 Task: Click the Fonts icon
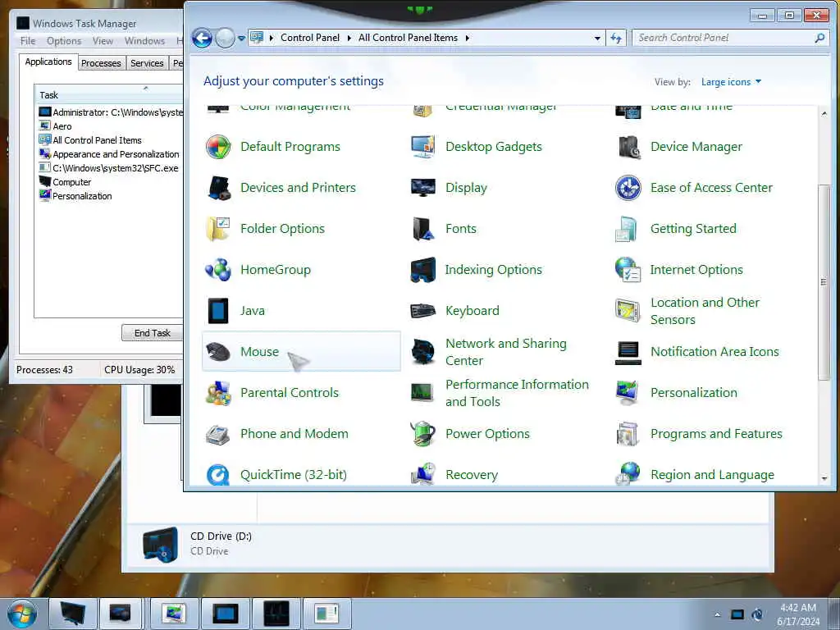[422, 229]
